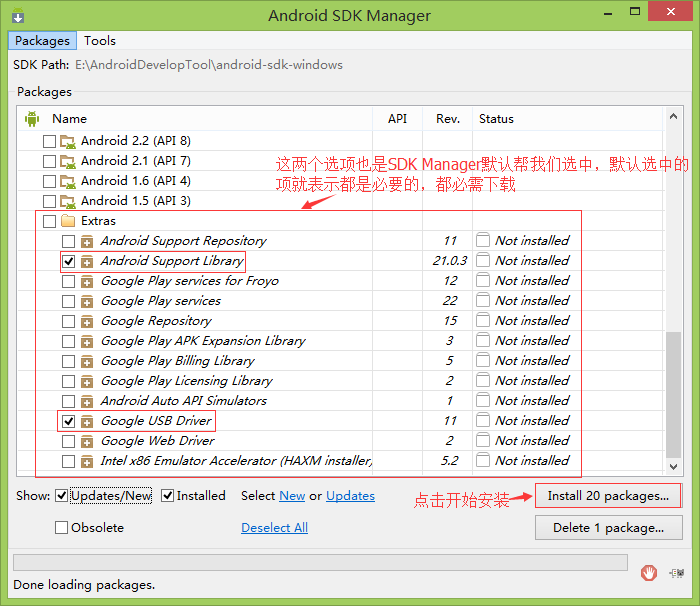Viewport: 700px width, 606px height.
Task: Click the package icon for Google Web Driver
Action: click(87, 442)
